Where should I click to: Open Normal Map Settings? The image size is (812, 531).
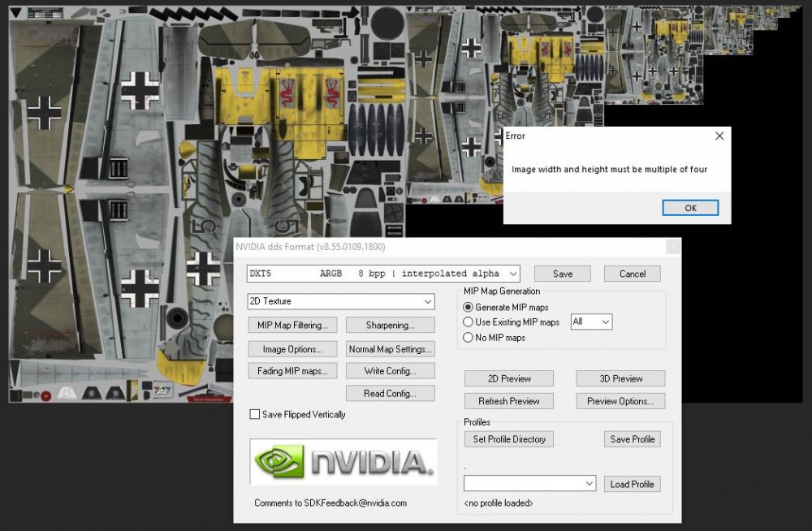pos(390,349)
